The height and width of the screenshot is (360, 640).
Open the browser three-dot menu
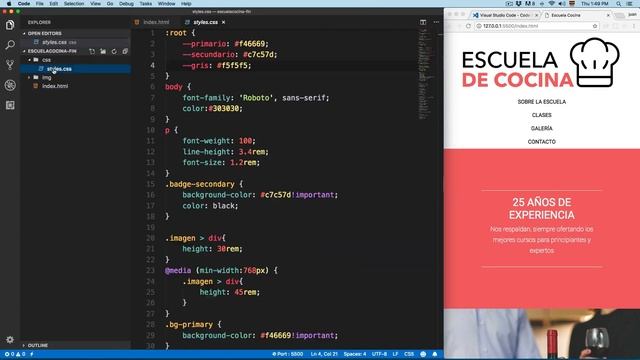pyautogui.click(x=634, y=26)
